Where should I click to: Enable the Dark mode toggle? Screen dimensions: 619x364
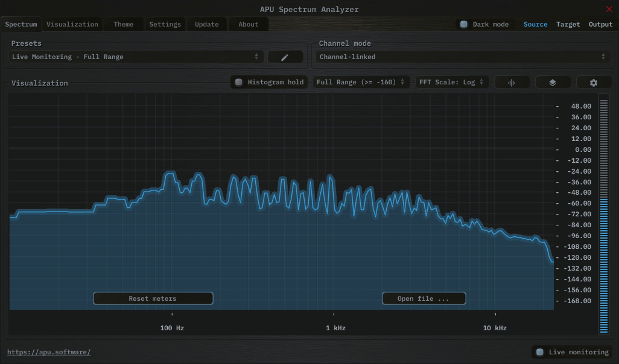(x=464, y=25)
